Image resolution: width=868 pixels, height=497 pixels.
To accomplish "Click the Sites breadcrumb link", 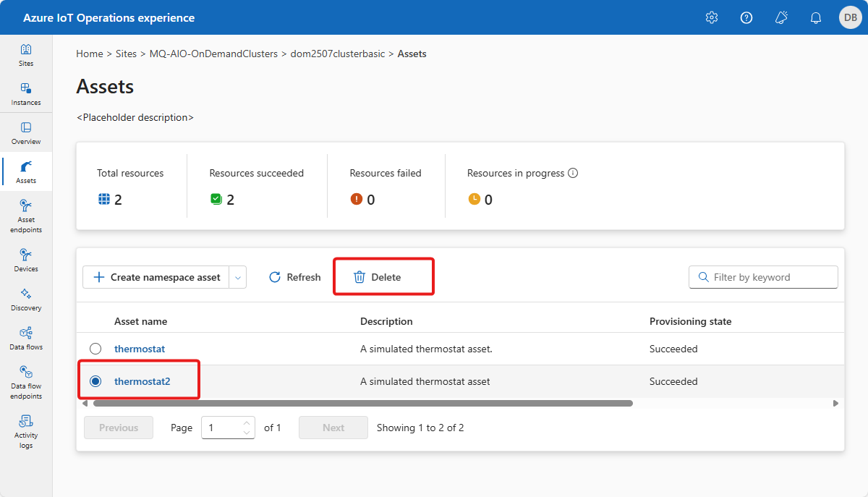I will 126,54.
